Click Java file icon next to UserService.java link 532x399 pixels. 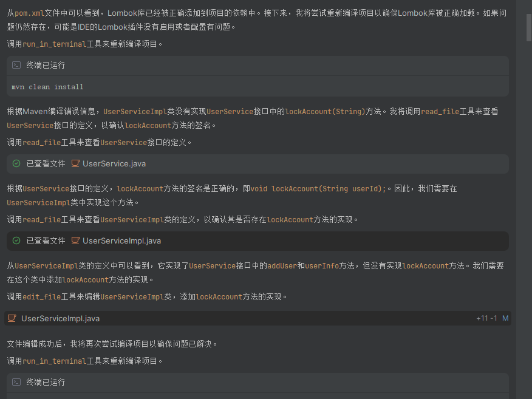click(75, 163)
